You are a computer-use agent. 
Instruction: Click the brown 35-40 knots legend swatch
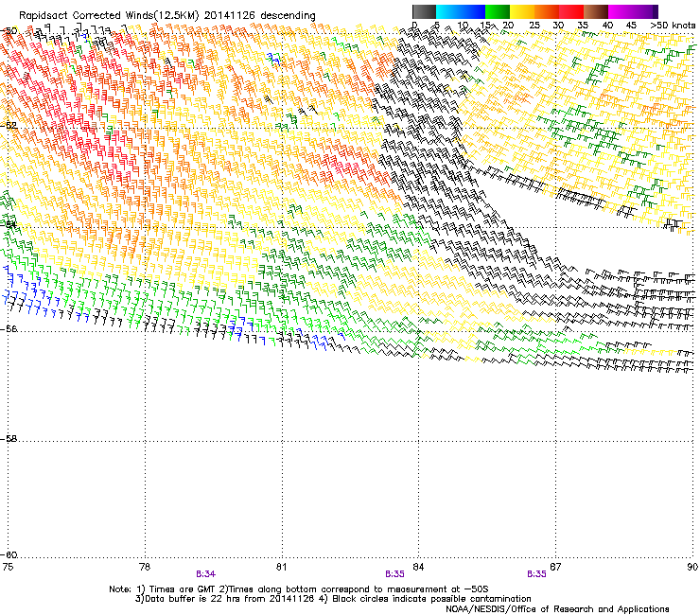(596, 11)
